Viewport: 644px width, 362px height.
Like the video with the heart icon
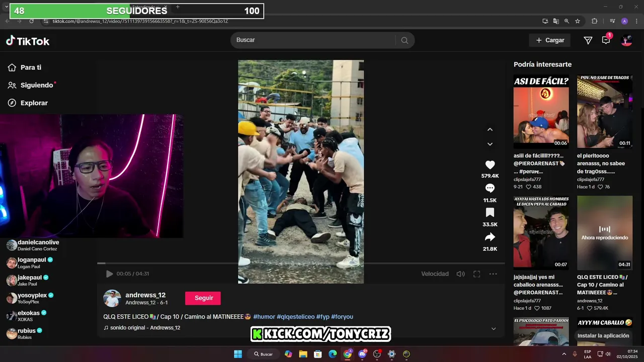tap(490, 165)
